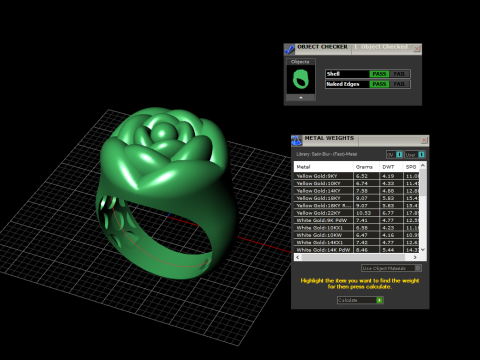Click the Shell FAIL indicator
The width and height of the screenshot is (480, 360).
point(399,74)
